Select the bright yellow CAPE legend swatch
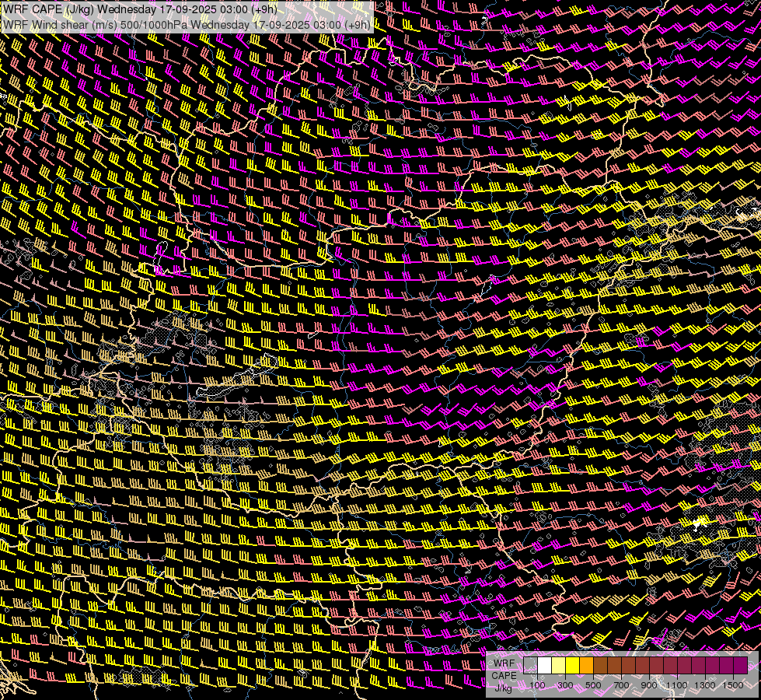The image size is (761, 700). [x=573, y=665]
